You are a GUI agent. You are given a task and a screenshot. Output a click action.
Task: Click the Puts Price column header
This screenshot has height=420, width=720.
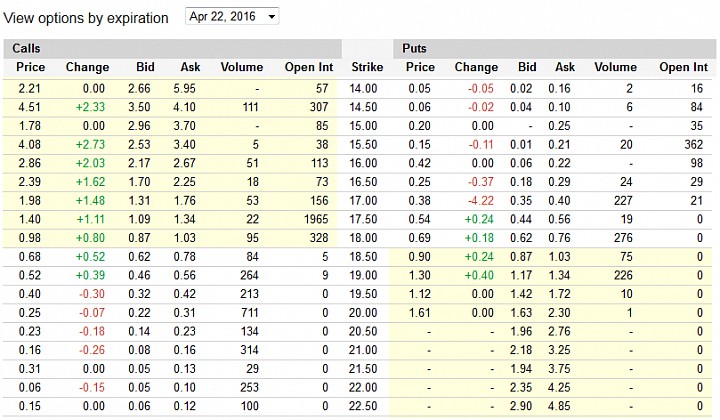click(420, 67)
